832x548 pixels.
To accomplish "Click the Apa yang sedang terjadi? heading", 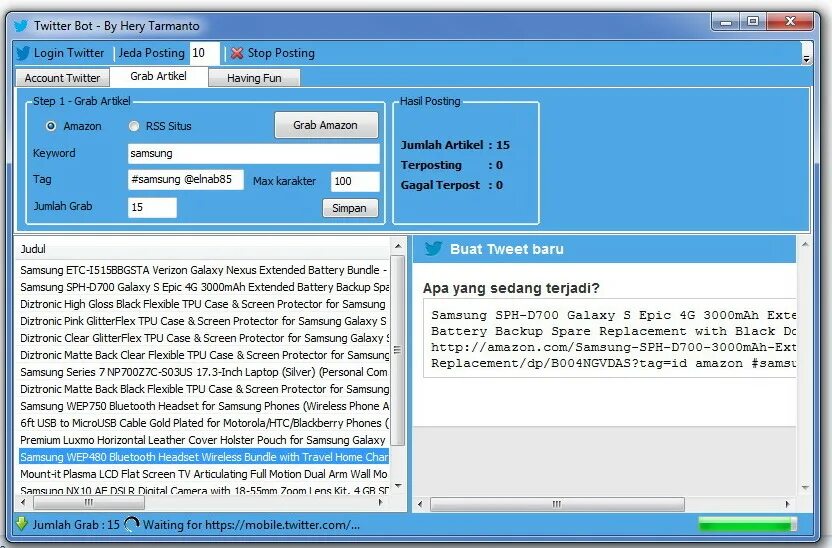I will pos(511,288).
